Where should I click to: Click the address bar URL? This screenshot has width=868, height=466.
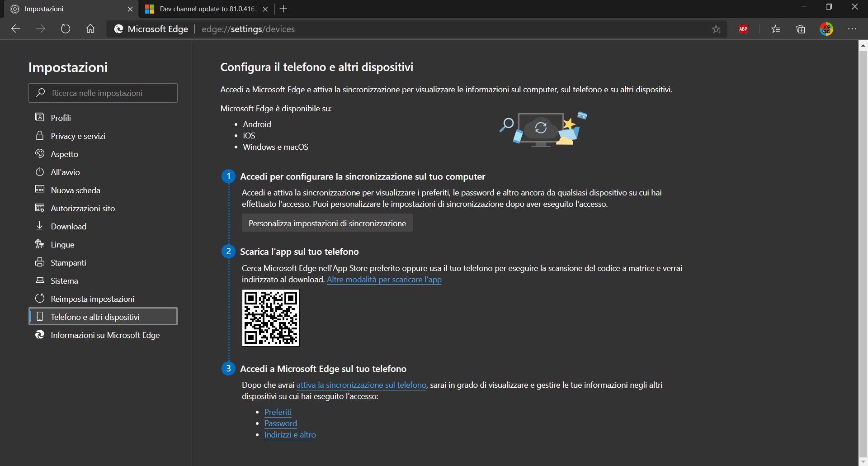point(248,29)
